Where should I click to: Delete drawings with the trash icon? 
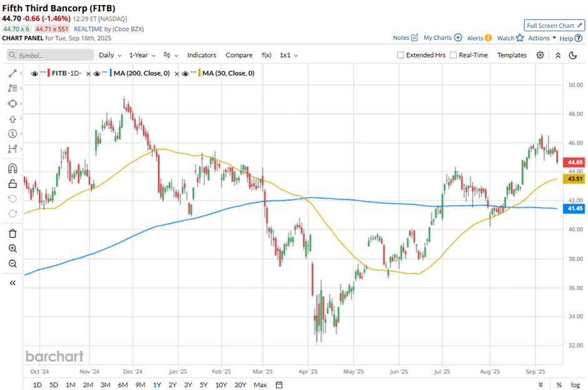coord(13,233)
